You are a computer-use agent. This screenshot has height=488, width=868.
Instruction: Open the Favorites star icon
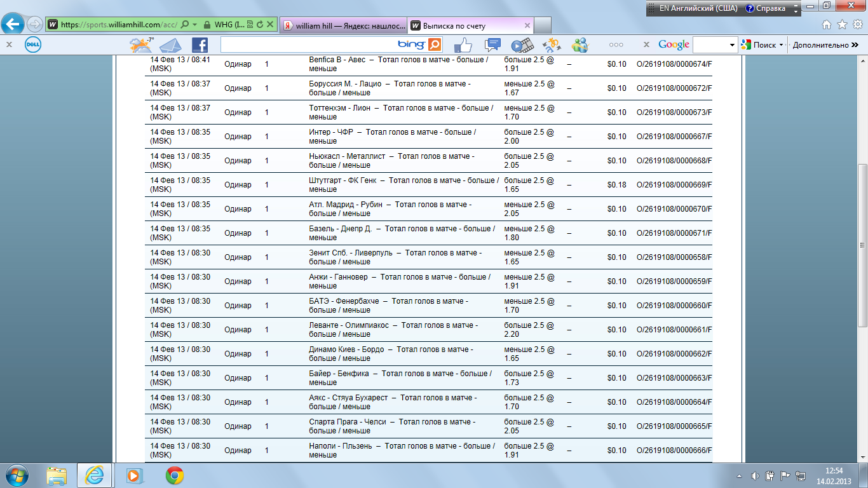[842, 25]
